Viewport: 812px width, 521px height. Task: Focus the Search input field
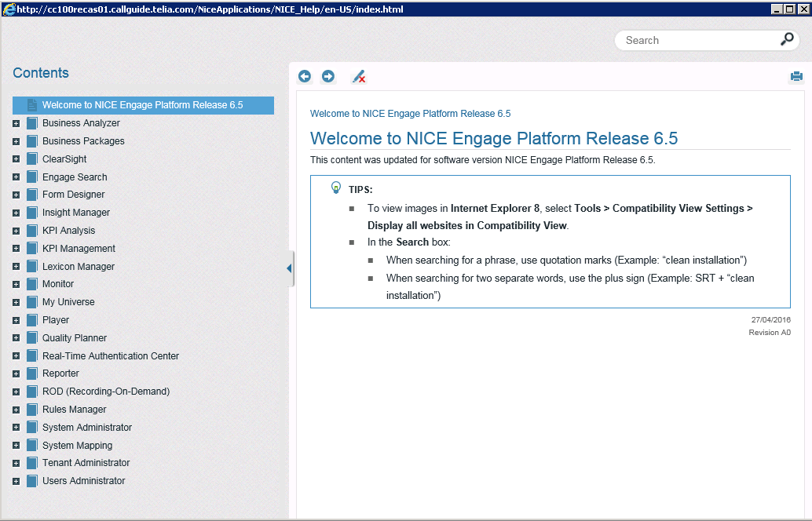[x=695, y=40]
